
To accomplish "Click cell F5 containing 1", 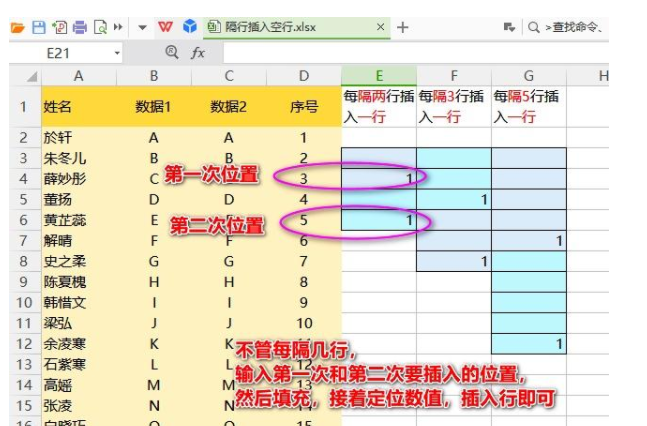I will (454, 199).
